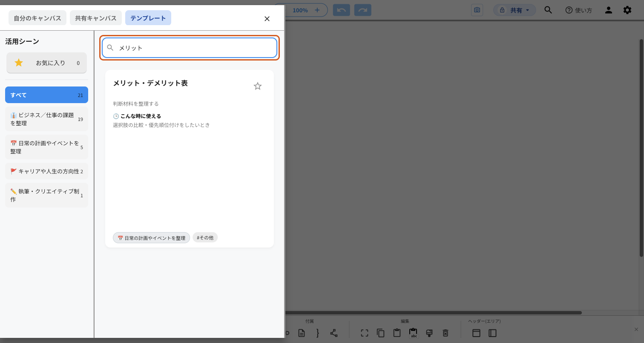644x343 pixels.
Task: Click the 日常の計画やイベントを整理 tag chip on card
Action: coord(151,238)
